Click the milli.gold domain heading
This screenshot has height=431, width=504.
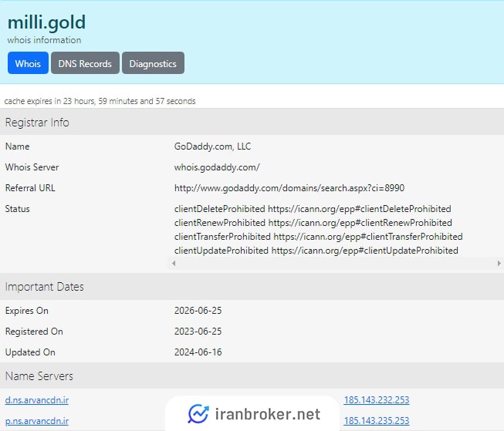click(x=46, y=22)
